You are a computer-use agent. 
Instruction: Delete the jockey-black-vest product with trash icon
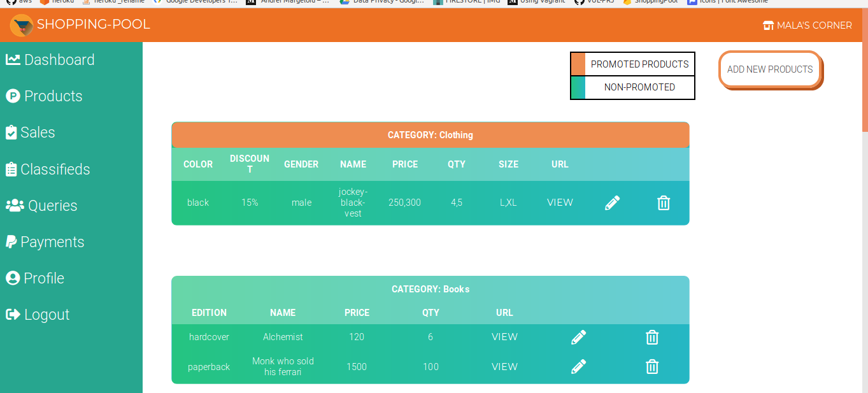664,203
